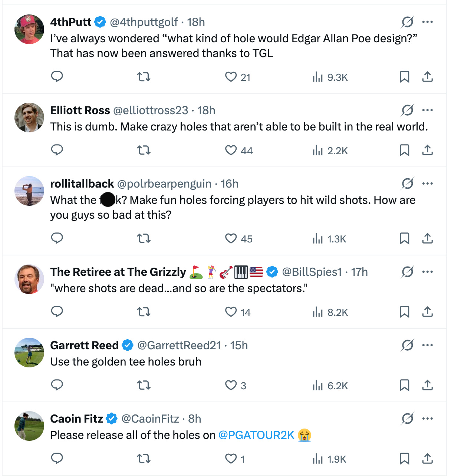Open the 16h timestamp on rollitallback's tweet
Image resolution: width=451 pixels, height=476 pixels.
tap(230, 184)
